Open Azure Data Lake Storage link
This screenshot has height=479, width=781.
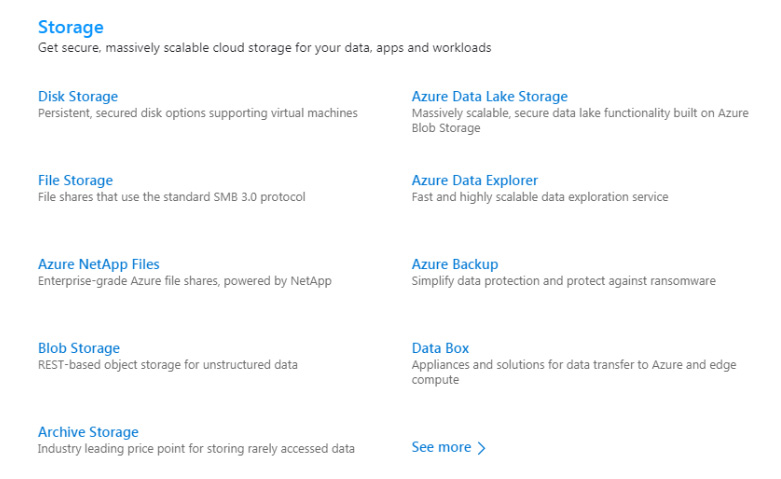[x=490, y=97]
